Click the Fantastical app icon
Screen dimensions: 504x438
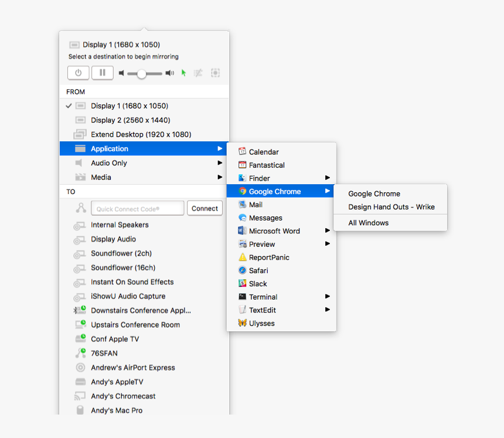pyautogui.click(x=243, y=165)
